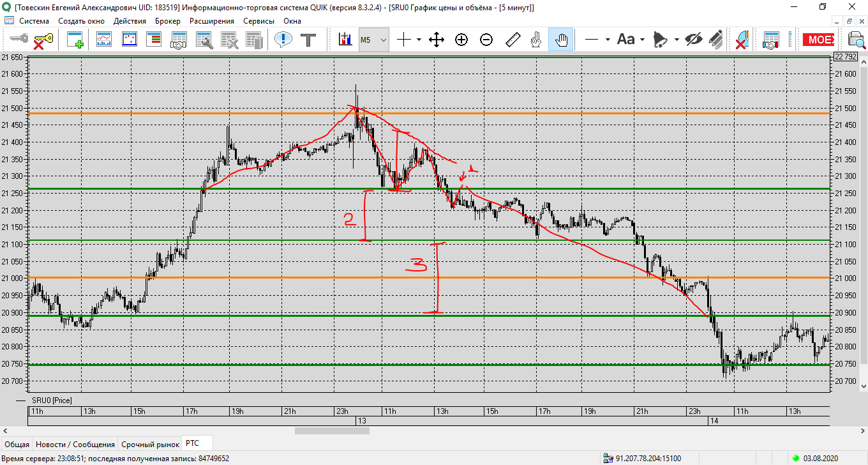Click the pie chart icon with red X

click(x=742, y=40)
